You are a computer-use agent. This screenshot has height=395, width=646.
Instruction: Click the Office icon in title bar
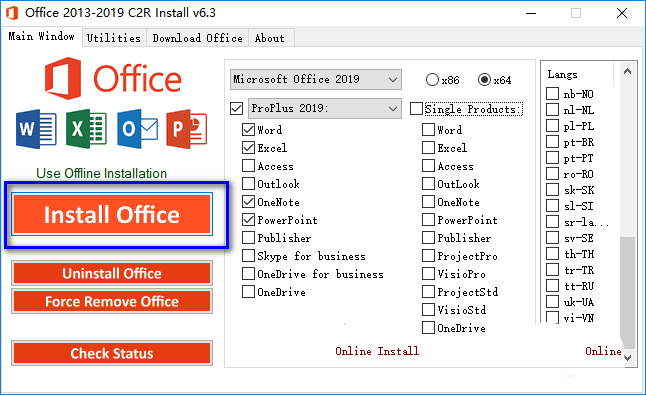[x=12, y=13]
